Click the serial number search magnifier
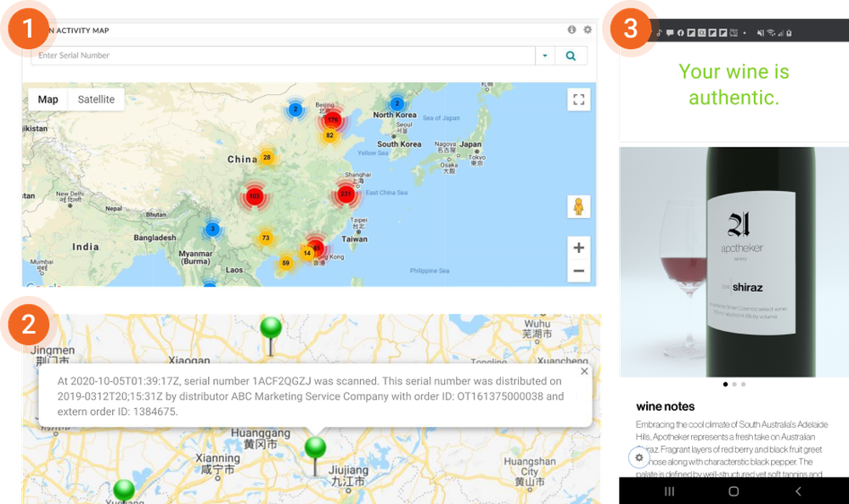Image resolution: width=849 pixels, height=504 pixels. click(x=571, y=56)
